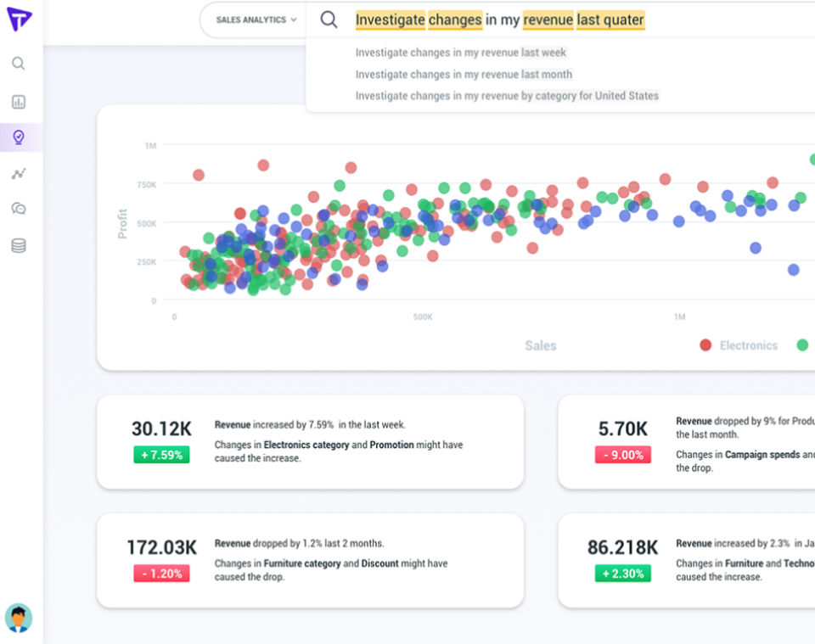The height and width of the screenshot is (644, 815).
Task: Open the search page from the sidebar magnifier
Action: pyautogui.click(x=19, y=64)
